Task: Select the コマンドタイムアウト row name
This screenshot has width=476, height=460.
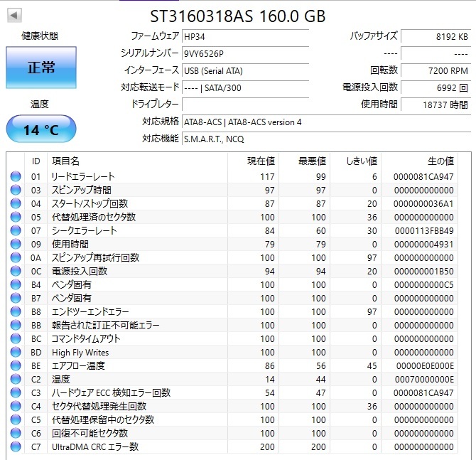Action: click(86, 338)
